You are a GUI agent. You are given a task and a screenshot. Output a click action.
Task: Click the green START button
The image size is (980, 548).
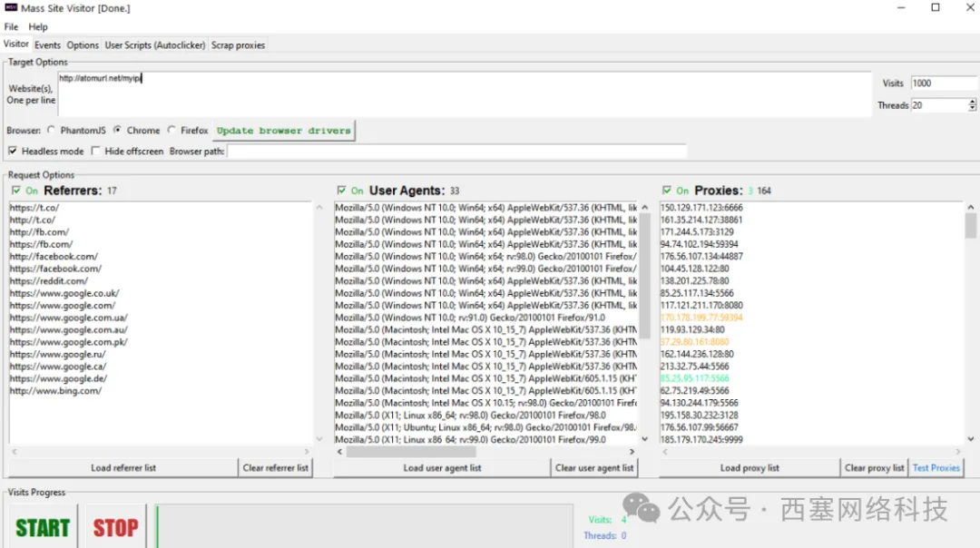43,528
